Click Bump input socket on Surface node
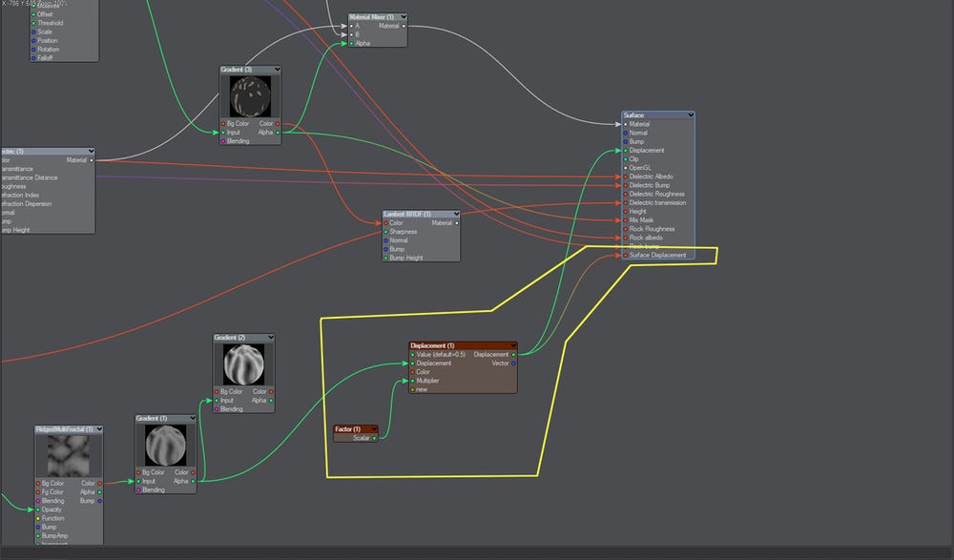Image resolution: width=954 pixels, height=560 pixels. click(x=626, y=142)
